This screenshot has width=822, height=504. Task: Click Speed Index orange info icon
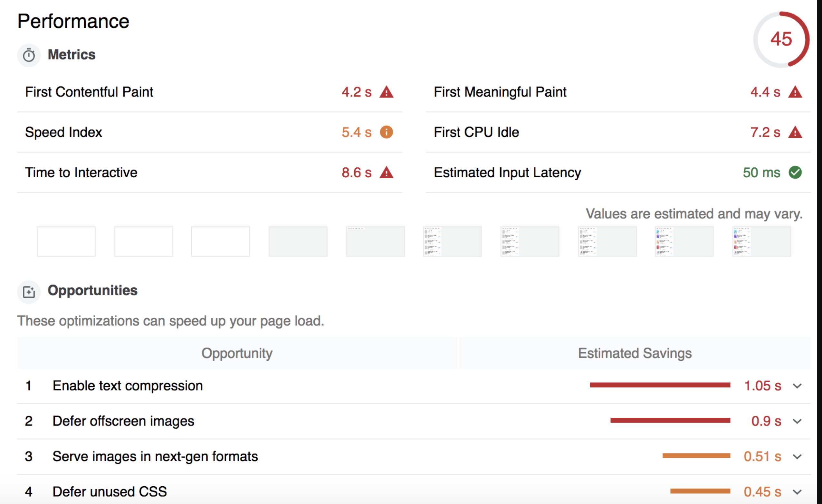[x=386, y=132]
